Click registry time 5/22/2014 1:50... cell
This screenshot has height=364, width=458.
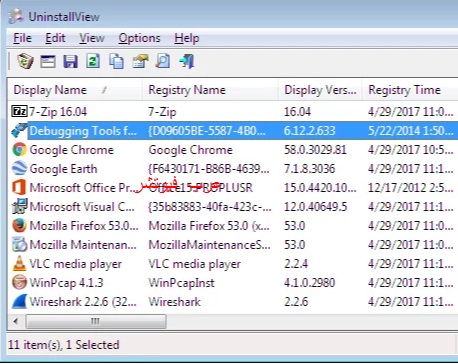pyautogui.click(x=411, y=131)
